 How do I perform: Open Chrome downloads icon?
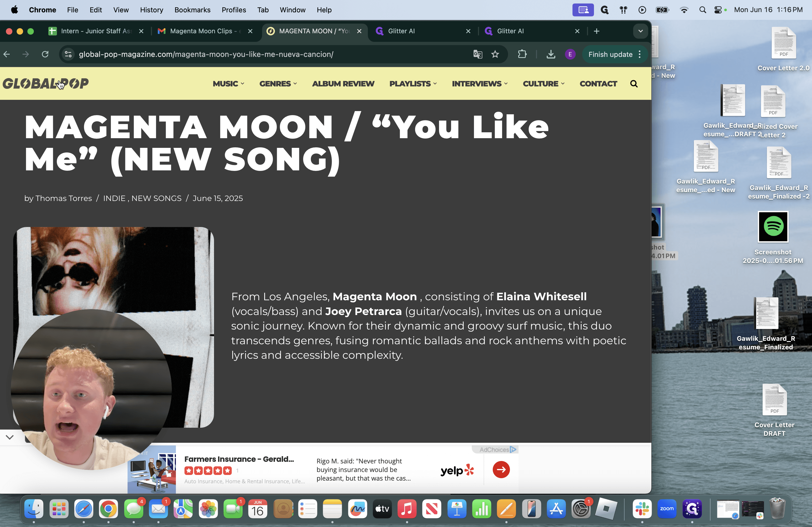click(551, 54)
